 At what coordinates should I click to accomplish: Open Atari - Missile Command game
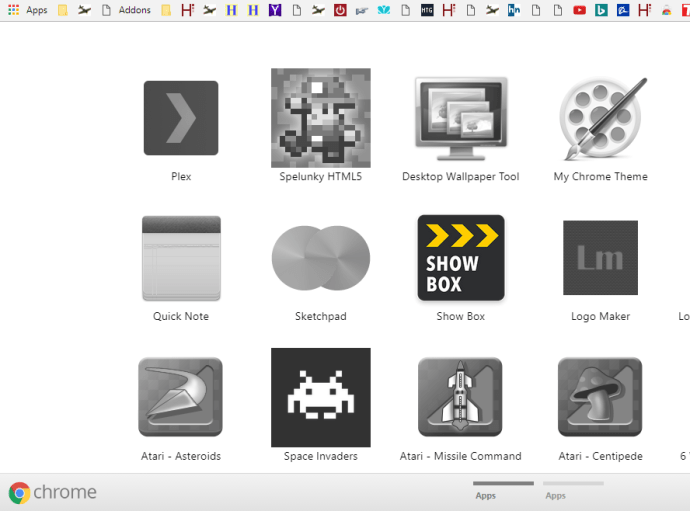(x=460, y=397)
